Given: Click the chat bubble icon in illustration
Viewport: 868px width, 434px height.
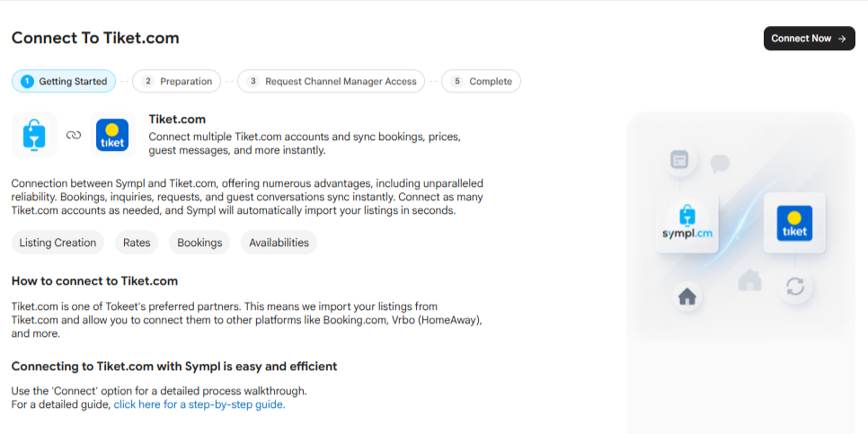Looking at the screenshot, I should [x=720, y=164].
